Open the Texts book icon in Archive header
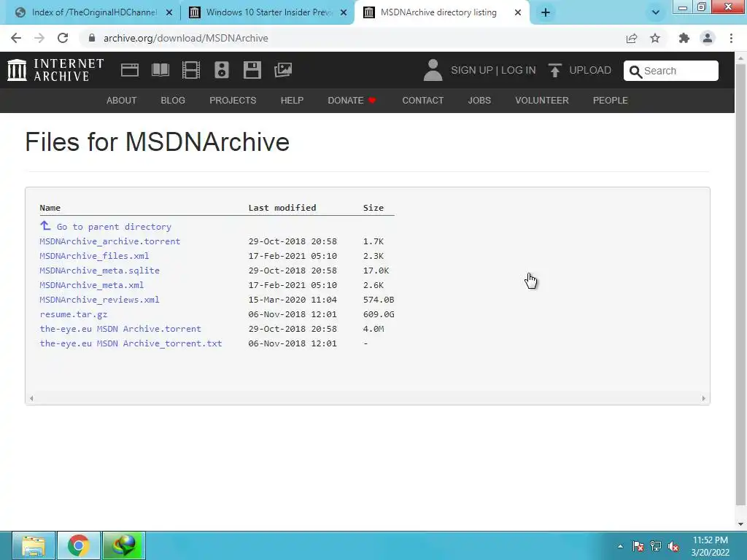This screenshot has width=747, height=560. [x=160, y=70]
